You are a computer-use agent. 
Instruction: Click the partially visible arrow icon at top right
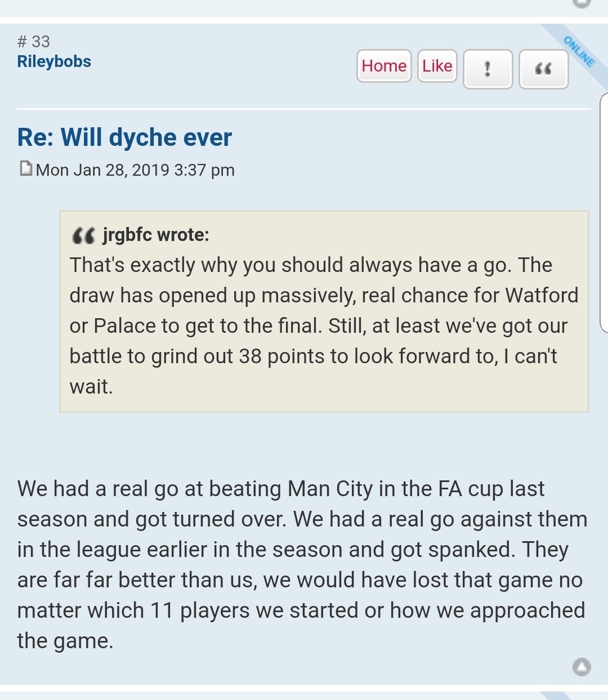[x=582, y=3]
